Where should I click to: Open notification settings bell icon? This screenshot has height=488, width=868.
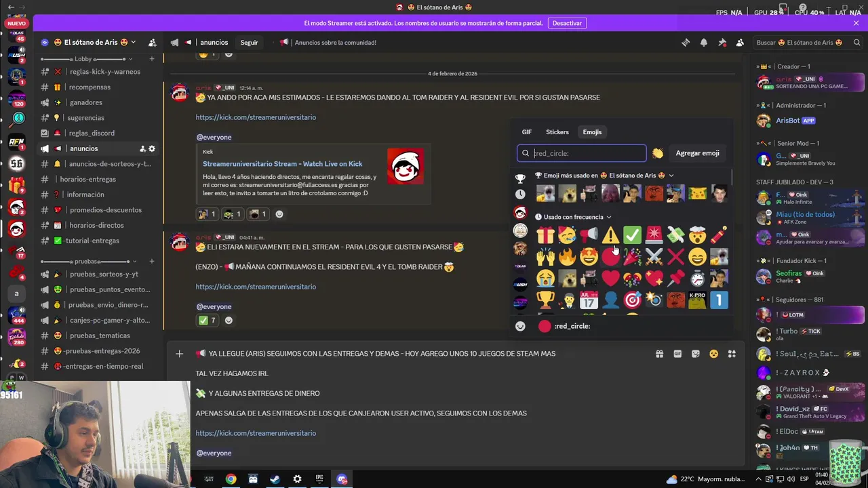tap(704, 42)
